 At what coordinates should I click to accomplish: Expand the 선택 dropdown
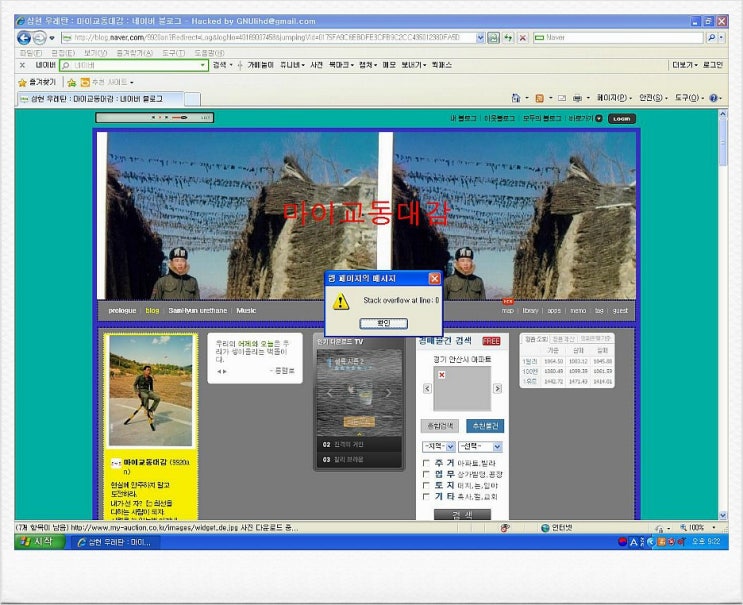pyautogui.click(x=480, y=446)
